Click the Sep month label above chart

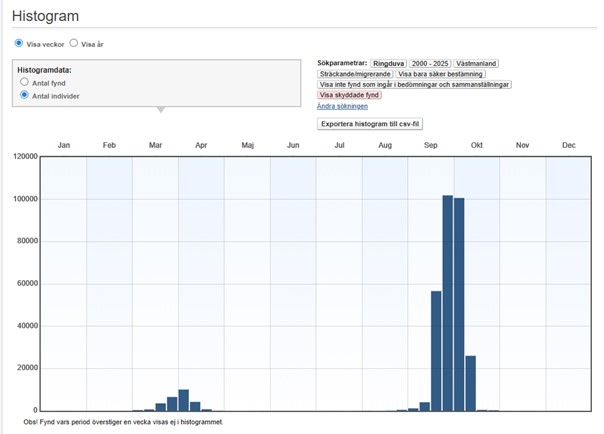point(431,146)
